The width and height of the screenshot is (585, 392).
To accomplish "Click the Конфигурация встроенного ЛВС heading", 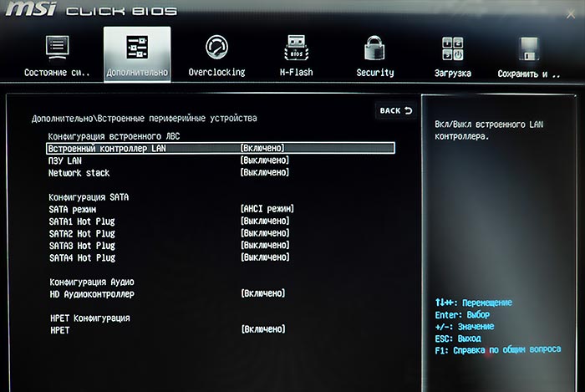I will (114, 136).
